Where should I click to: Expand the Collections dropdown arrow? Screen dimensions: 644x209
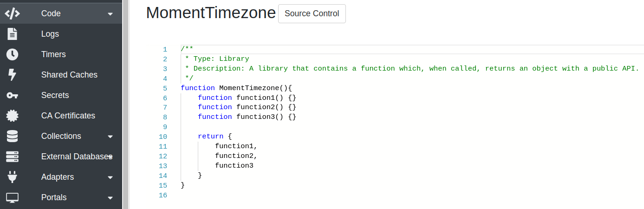[110, 137]
